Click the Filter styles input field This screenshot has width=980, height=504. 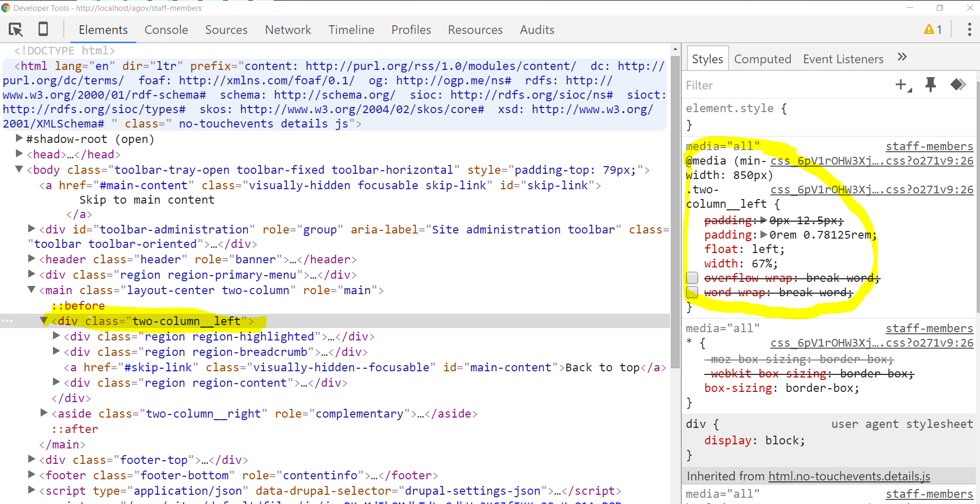click(787, 85)
